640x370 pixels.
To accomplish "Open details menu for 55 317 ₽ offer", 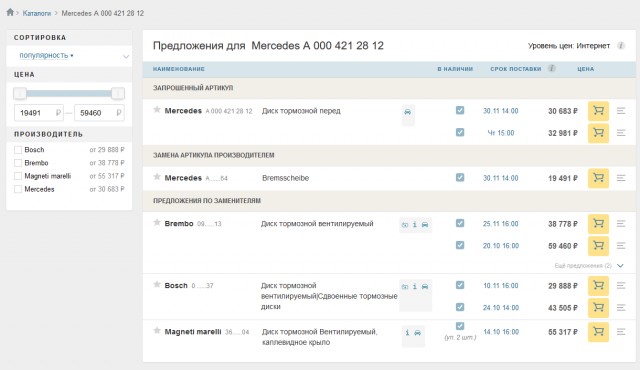I will tap(621, 332).
